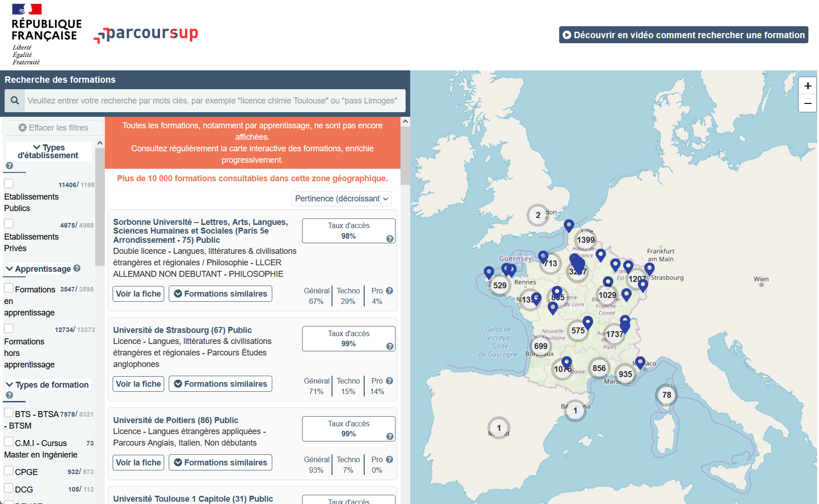Viewport: 819px width, 504px height.
Task: Click the 1399 cluster marker on map
Action: 585,240
